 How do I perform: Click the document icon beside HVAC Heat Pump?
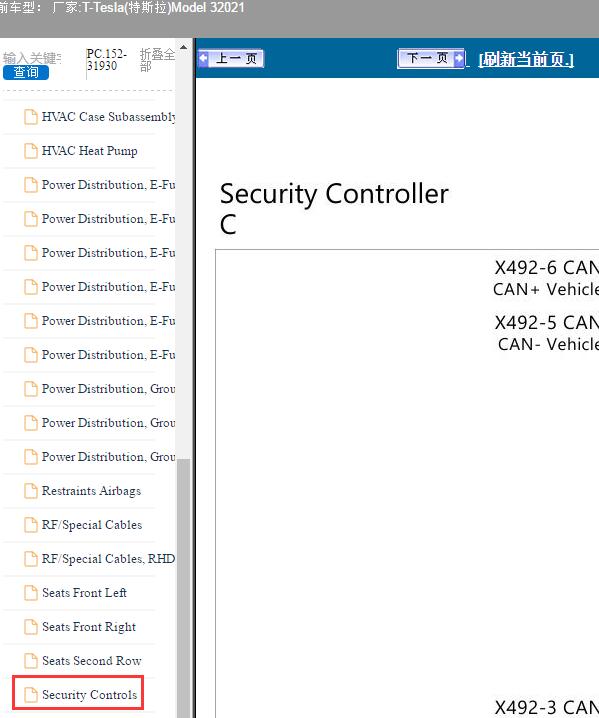click(31, 151)
